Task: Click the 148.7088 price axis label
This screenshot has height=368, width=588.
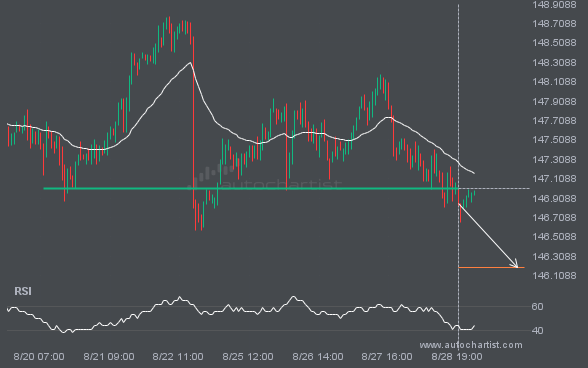Action: pos(554,24)
